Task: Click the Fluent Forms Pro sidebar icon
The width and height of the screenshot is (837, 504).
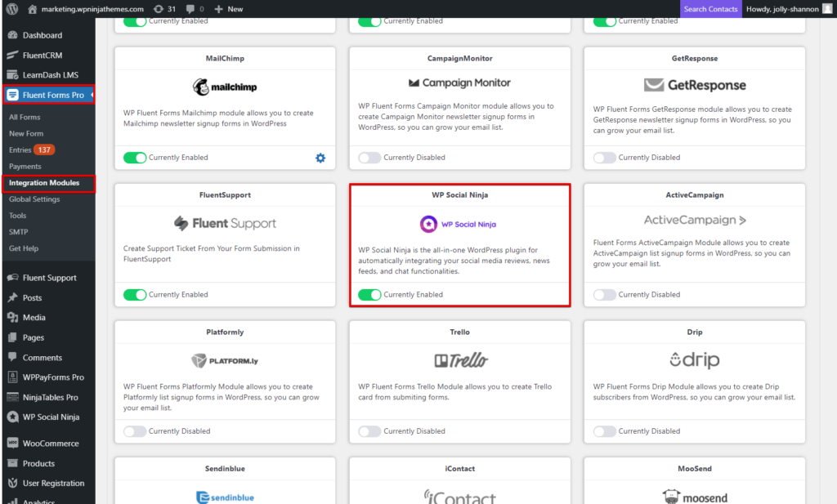Action: coord(13,95)
